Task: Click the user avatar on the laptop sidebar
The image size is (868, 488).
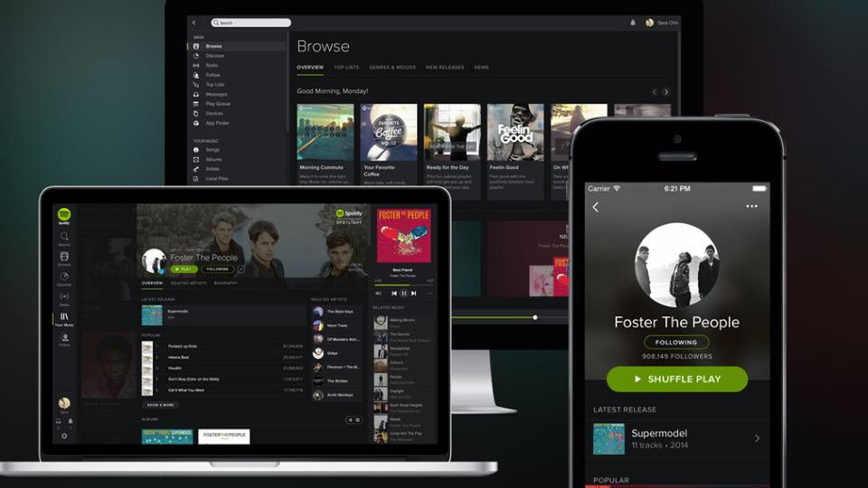Action: 64,403
